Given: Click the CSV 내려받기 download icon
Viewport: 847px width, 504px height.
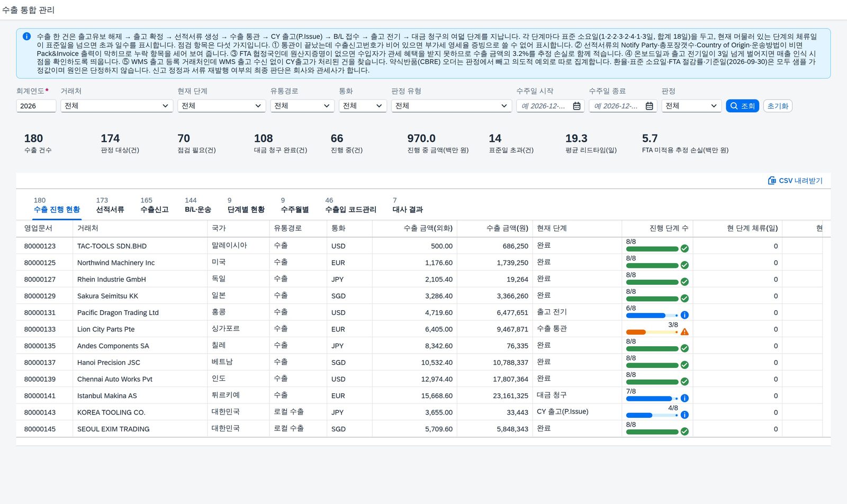Looking at the screenshot, I should 772,181.
